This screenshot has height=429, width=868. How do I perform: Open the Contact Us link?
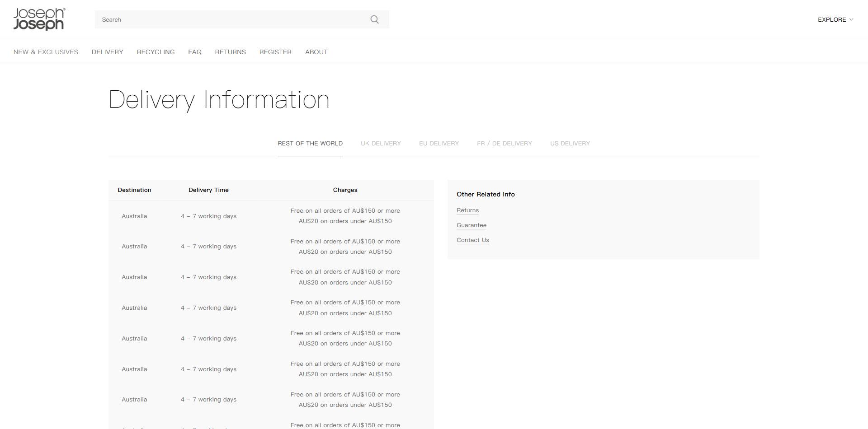point(473,240)
